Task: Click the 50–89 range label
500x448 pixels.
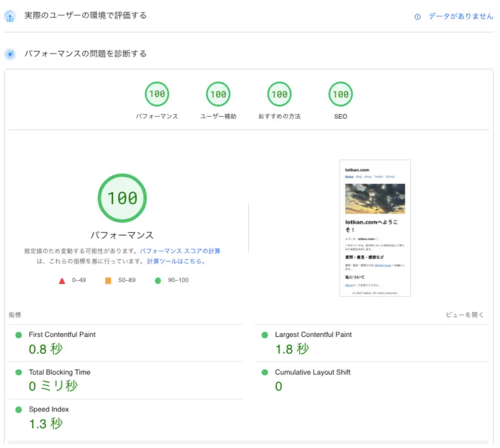Action: pos(127,280)
